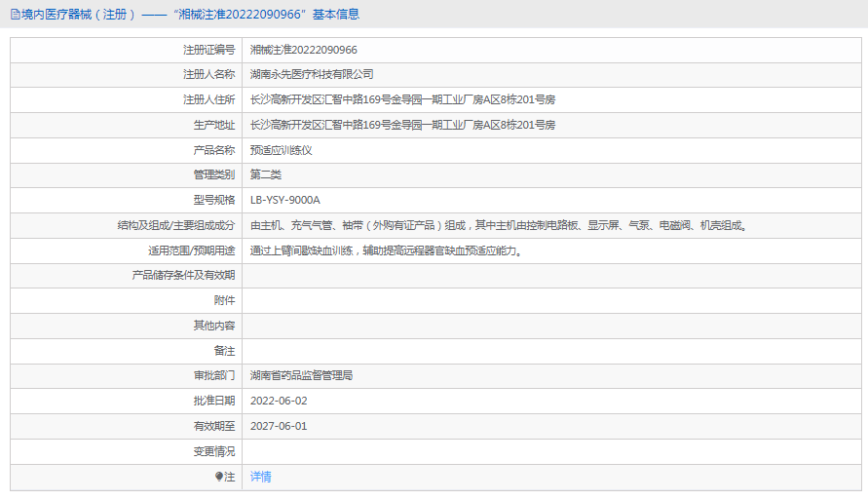The height and width of the screenshot is (500, 868).
Task: Select product name 预适应训练仪
Action: [282, 150]
